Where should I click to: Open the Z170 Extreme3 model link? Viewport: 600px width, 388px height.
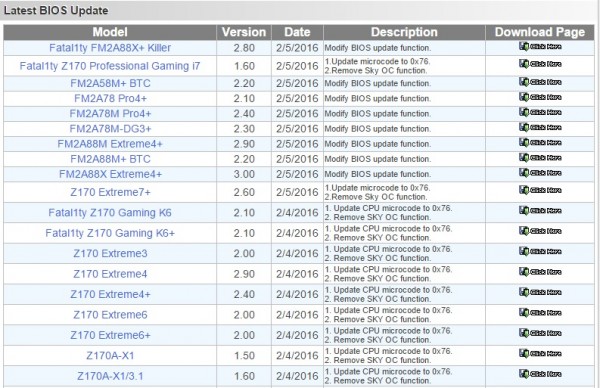coord(110,253)
